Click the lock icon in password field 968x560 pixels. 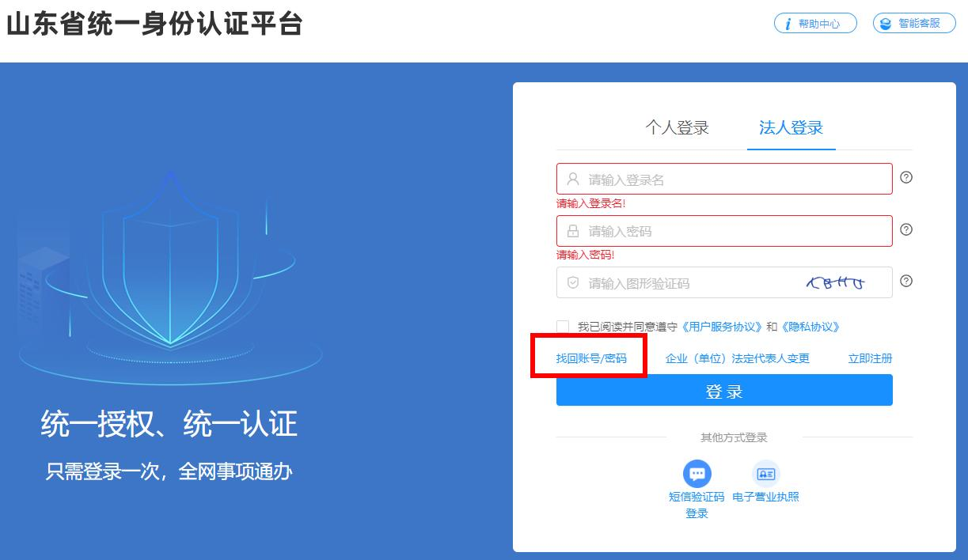573,231
